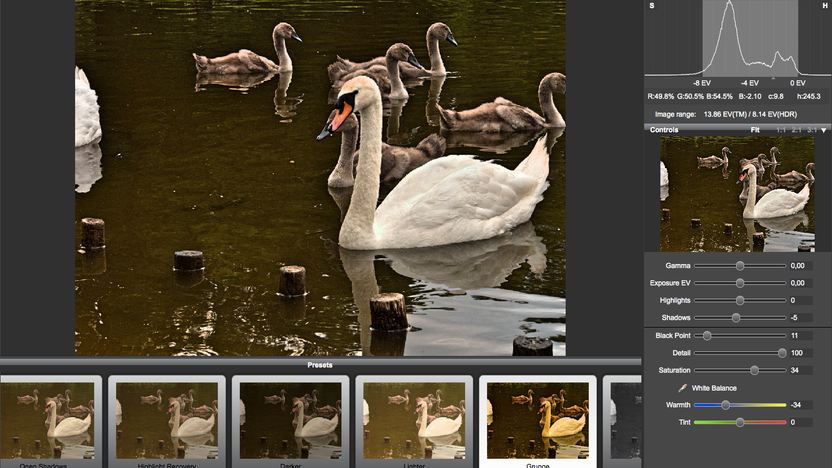Set navigator zoom to Fit
The height and width of the screenshot is (468, 832).
point(755,130)
